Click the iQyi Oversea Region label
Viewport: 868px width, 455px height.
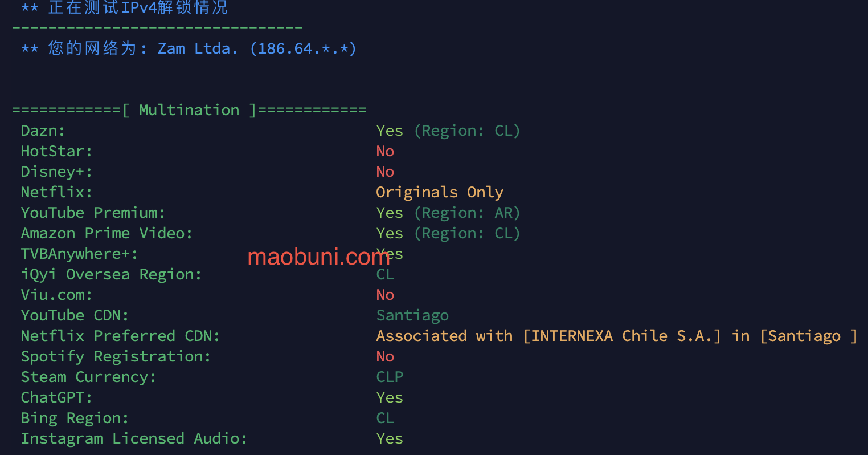pyautogui.click(x=111, y=274)
